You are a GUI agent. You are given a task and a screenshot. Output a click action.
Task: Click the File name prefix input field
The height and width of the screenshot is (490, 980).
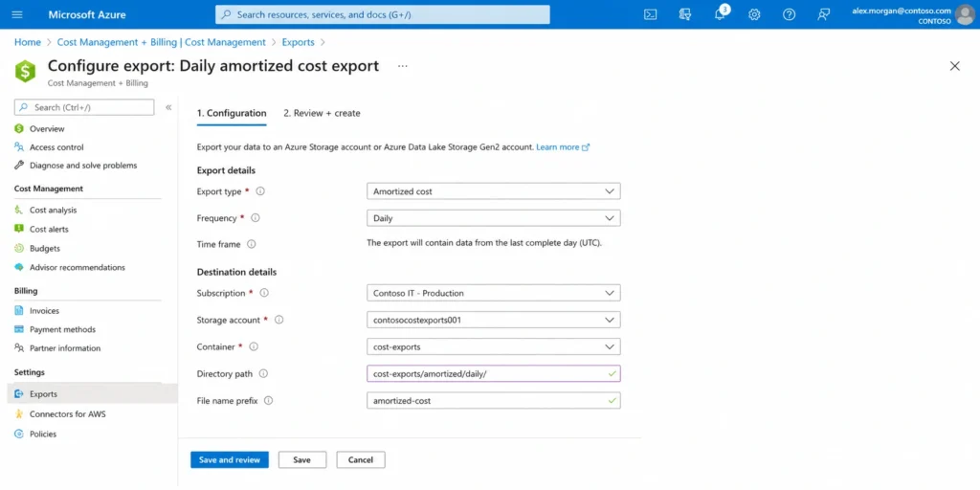(493, 401)
